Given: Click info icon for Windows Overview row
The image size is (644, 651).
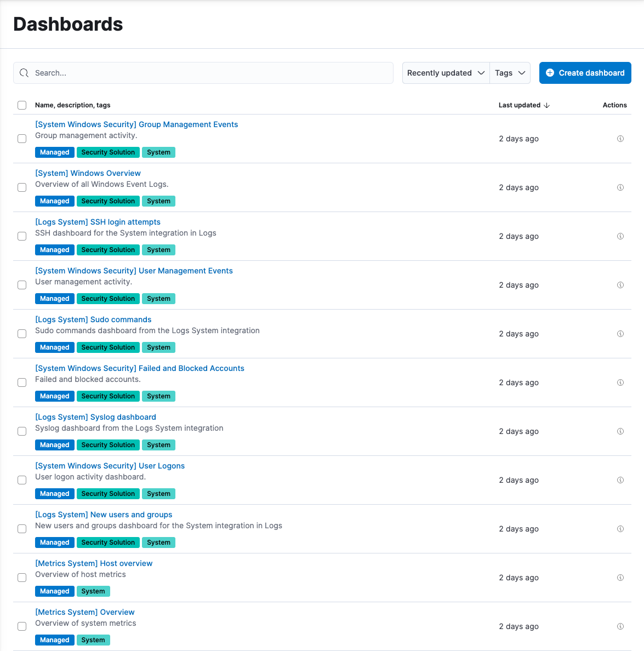Looking at the screenshot, I should [620, 187].
